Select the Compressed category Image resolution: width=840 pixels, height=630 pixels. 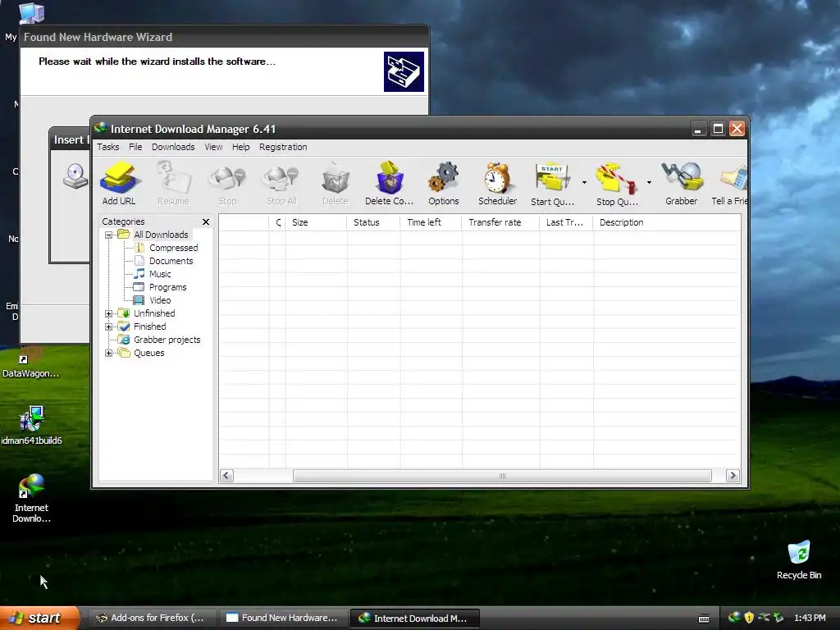(174, 248)
